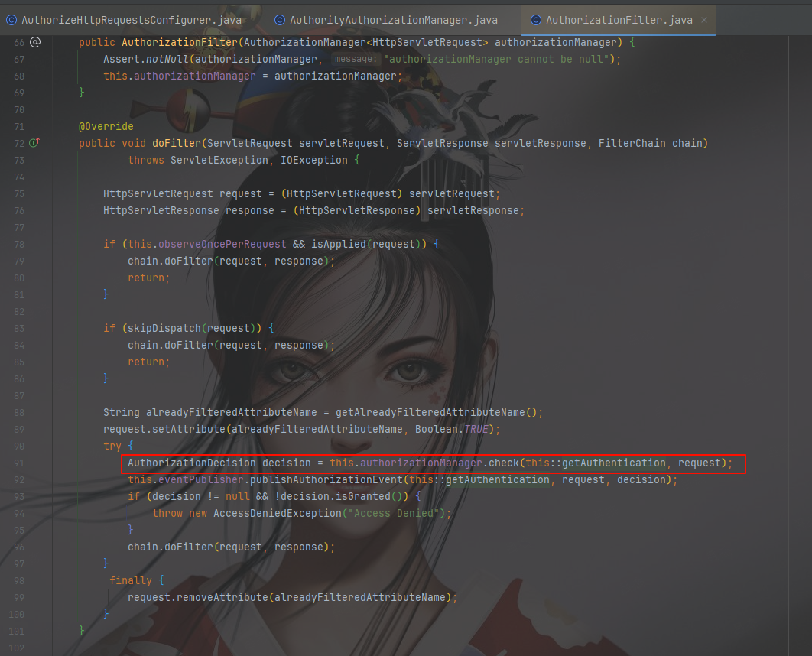Screen dimensions: 812x656
Task: Click the AuthorizationFilter constructor name on line 66
Action: click(180, 43)
